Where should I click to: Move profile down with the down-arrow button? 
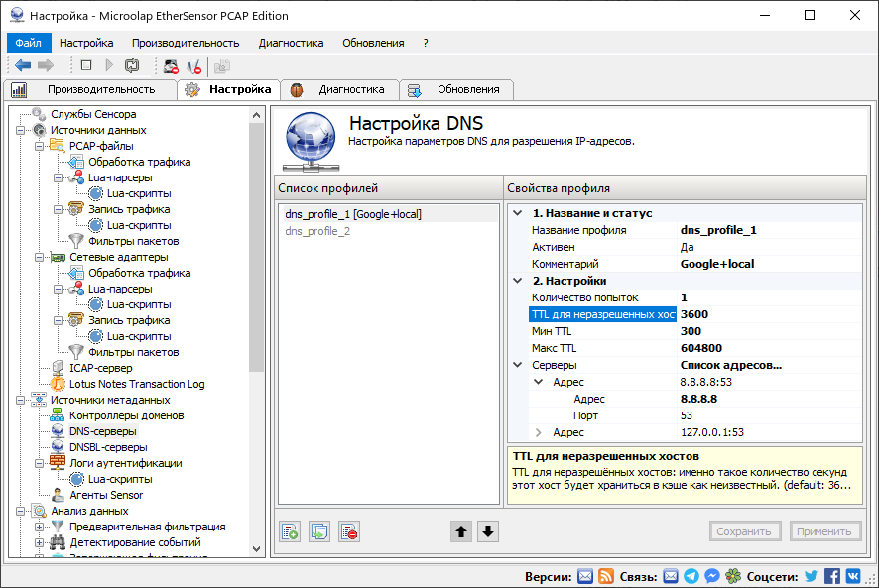[486, 531]
